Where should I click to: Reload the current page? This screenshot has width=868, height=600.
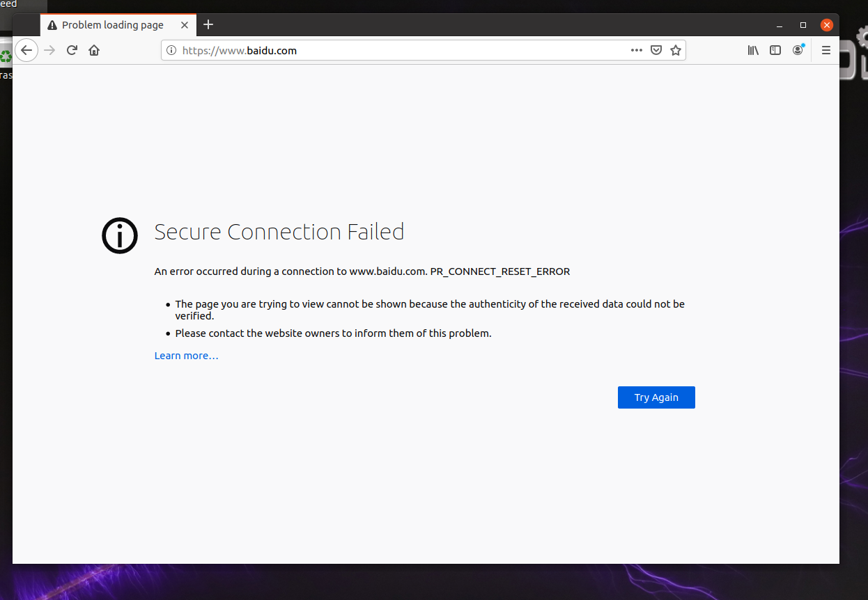click(x=72, y=50)
